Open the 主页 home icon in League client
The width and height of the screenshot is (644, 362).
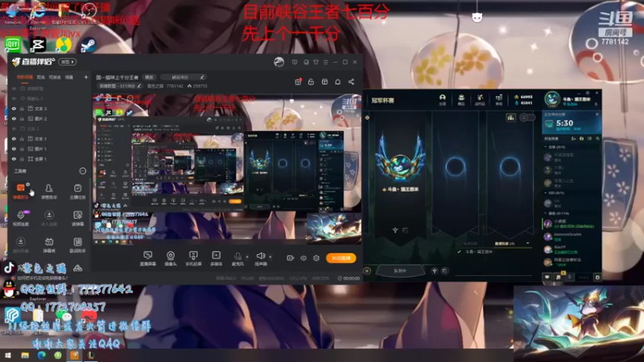(442, 99)
